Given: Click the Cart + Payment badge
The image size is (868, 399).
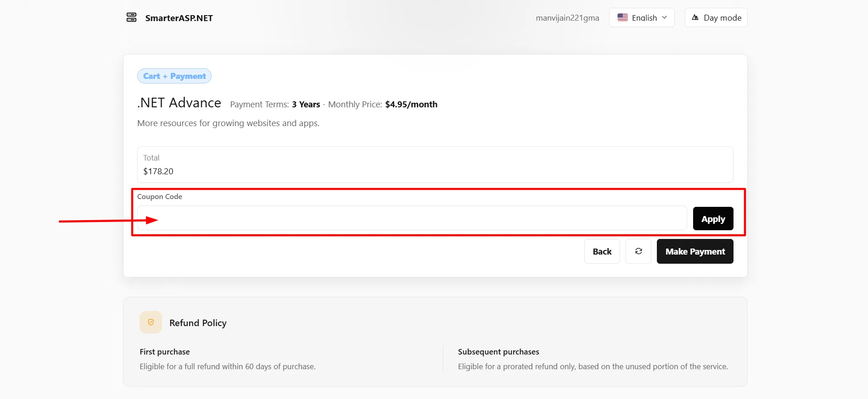Looking at the screenshot, I should (174, 76).
